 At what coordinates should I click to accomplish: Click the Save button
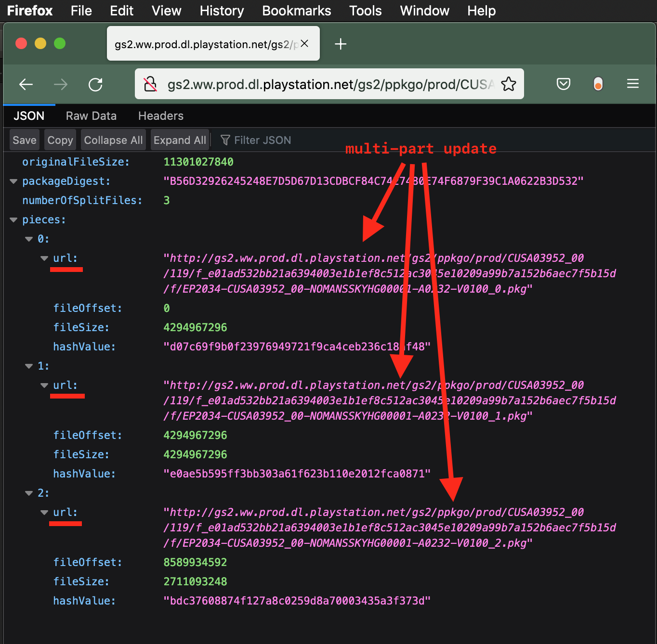pos(25,140)
